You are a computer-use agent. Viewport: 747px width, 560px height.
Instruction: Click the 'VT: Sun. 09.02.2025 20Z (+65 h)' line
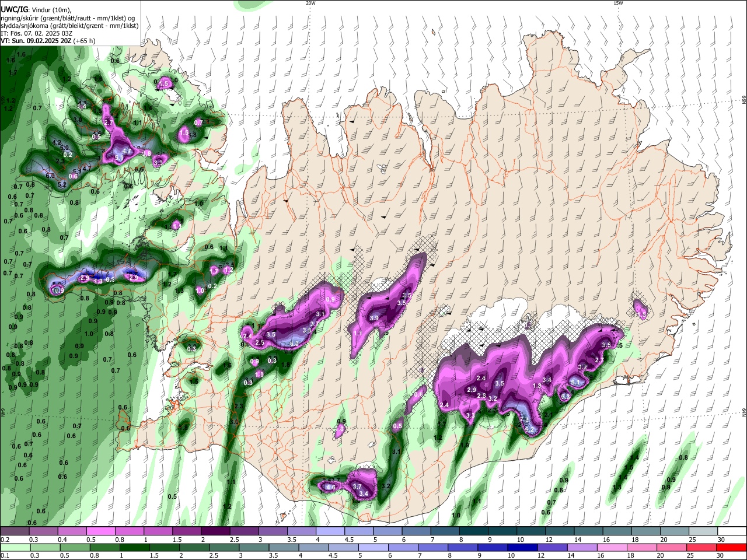(x=48, y=41)
